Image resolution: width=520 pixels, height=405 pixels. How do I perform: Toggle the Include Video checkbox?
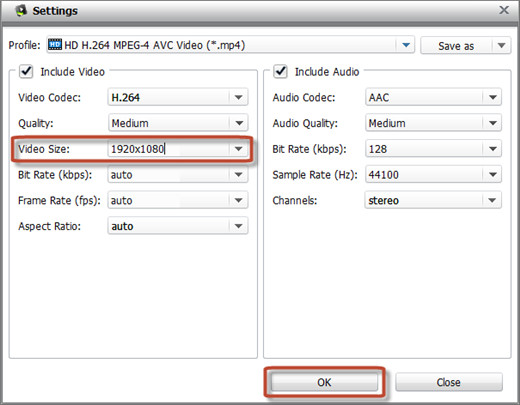tap(26, 71)
